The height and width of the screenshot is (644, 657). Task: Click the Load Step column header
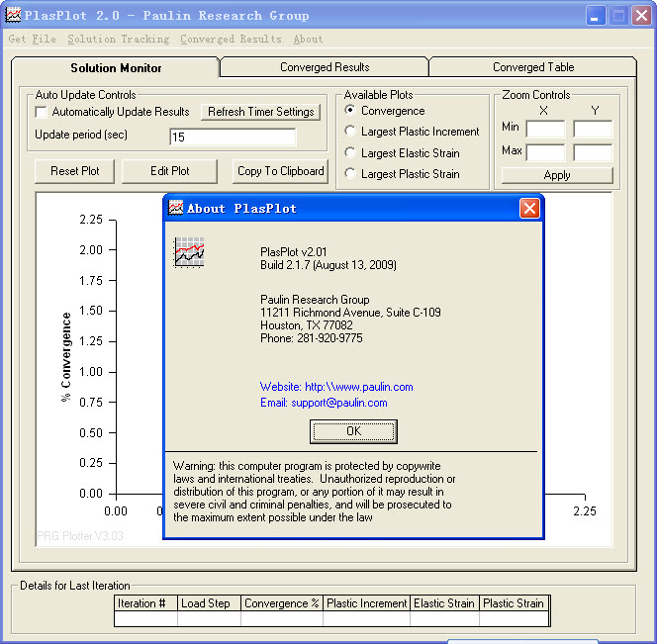click(209, 602)
